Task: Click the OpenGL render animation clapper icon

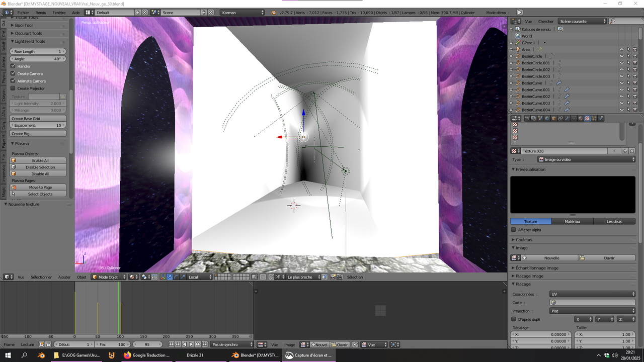Action: pos(340,277)
